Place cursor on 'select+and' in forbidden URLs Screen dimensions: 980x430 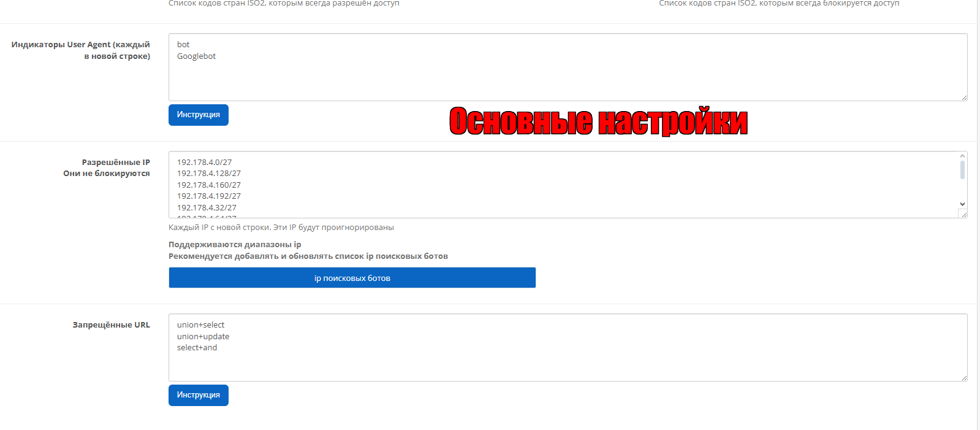197,348
